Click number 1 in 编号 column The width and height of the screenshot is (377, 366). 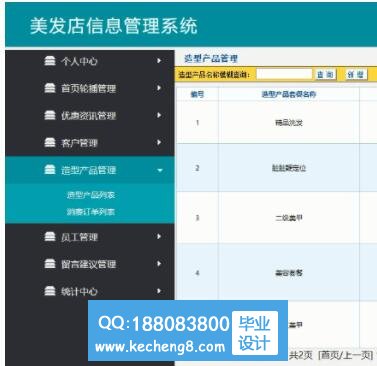tap(197, 123)
